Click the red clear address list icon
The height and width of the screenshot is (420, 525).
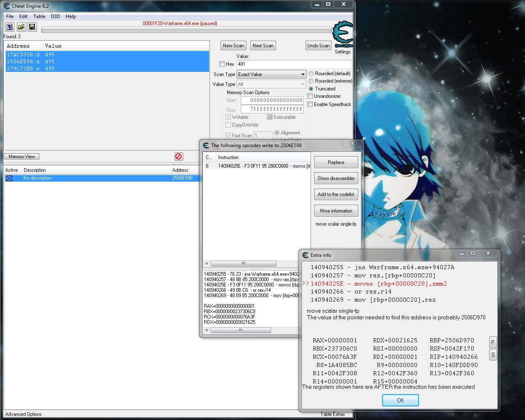[x=179, y=157]
